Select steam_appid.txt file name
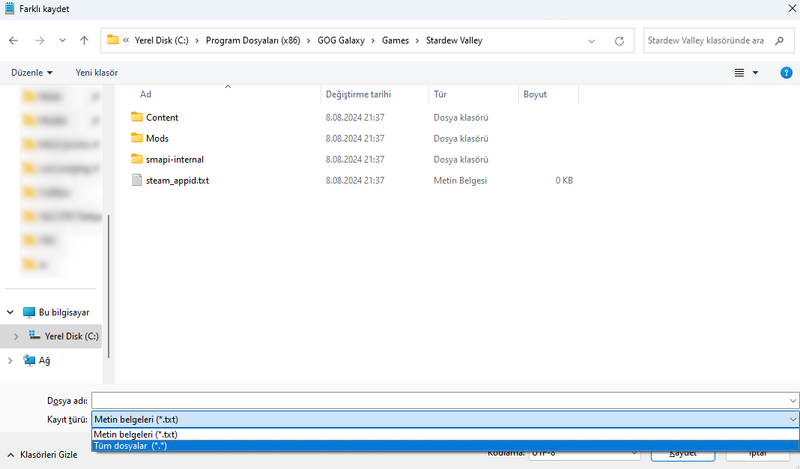The image size is (800, 469). [178, 181]
